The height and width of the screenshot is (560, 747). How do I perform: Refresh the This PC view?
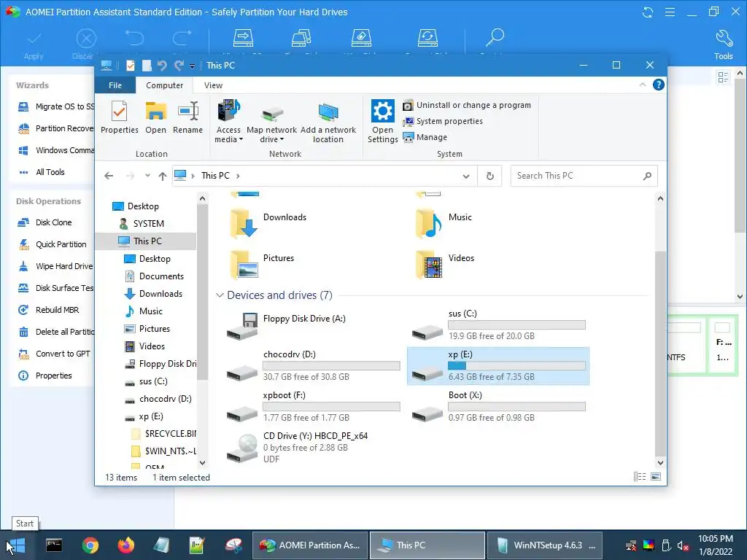click(489, 176)
